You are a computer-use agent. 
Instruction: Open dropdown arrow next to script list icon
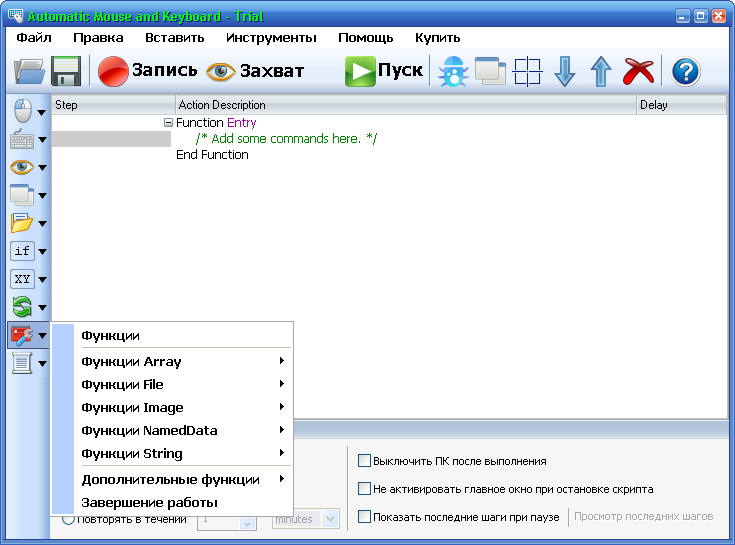click(x=42, y=364)
